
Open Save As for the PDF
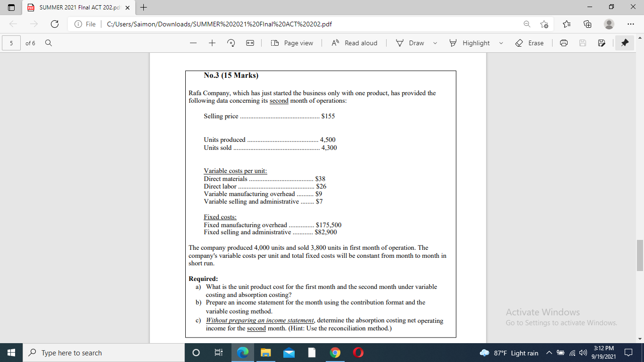602,43
